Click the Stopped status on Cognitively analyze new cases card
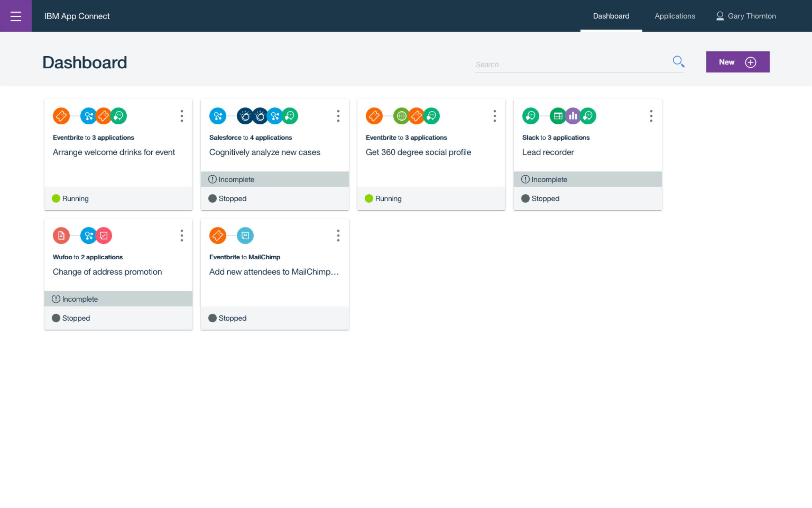Screen dimensions: 812x508 (x=227, y=198)
